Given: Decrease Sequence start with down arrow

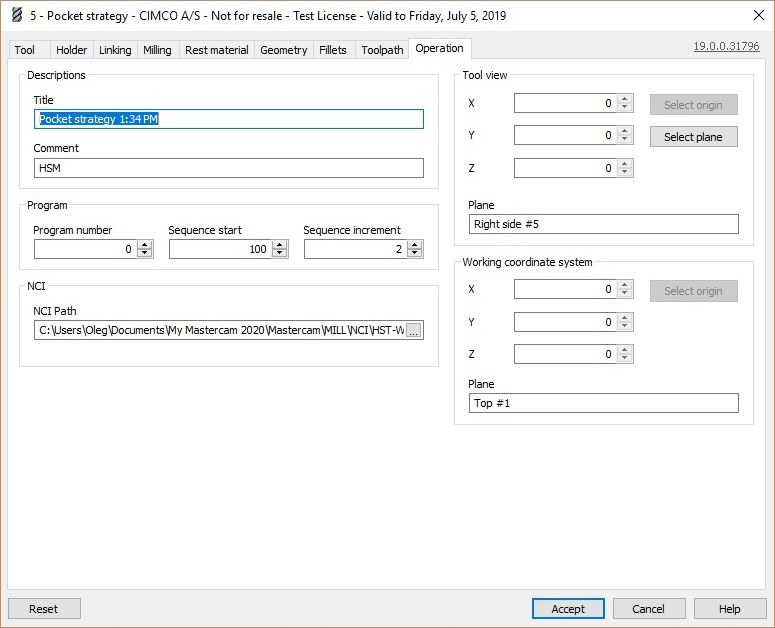Looking at the screenshot, I should pos(280,253).
